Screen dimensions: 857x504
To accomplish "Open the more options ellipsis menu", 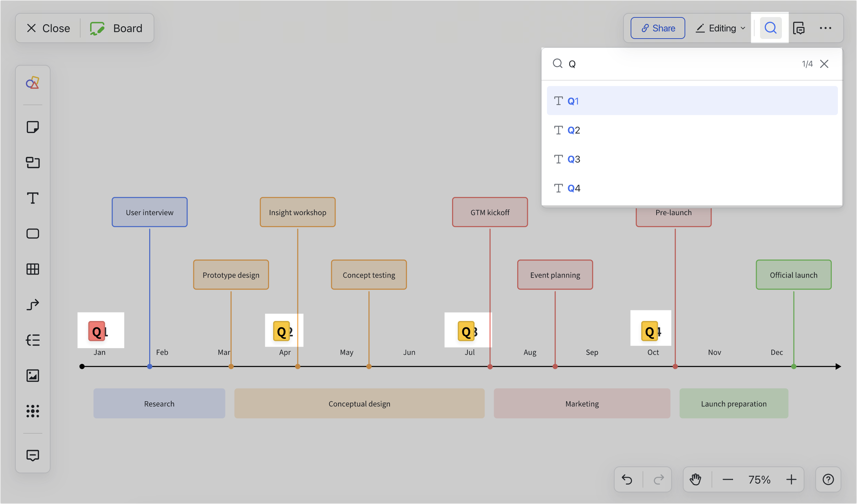I will 826,28.
